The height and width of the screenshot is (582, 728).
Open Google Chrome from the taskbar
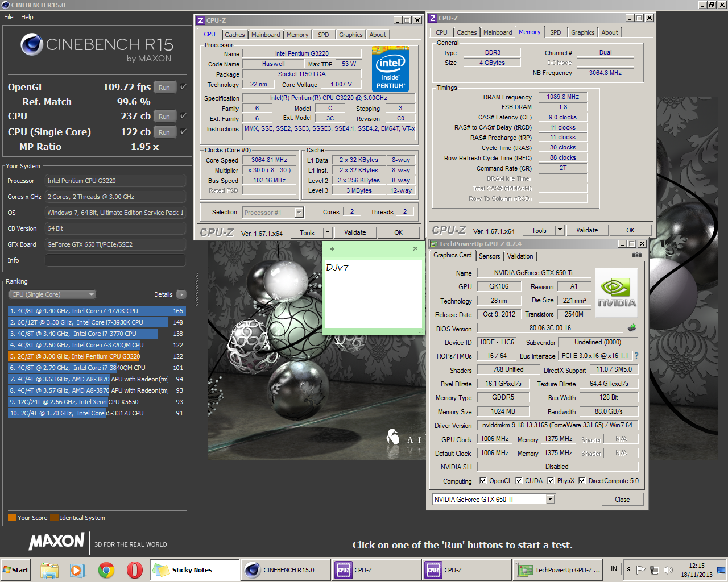106,570
